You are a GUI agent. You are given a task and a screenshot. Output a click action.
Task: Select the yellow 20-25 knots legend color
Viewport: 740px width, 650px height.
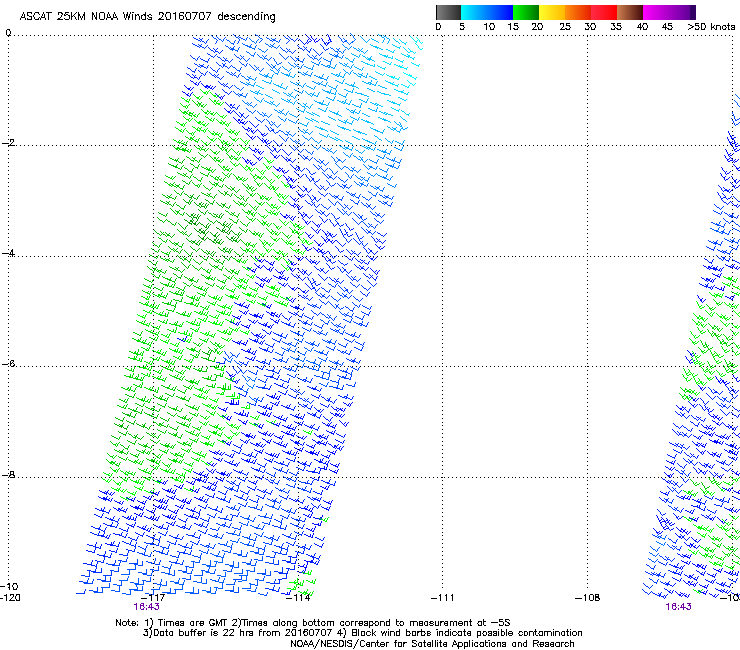(x=552, y=12)
